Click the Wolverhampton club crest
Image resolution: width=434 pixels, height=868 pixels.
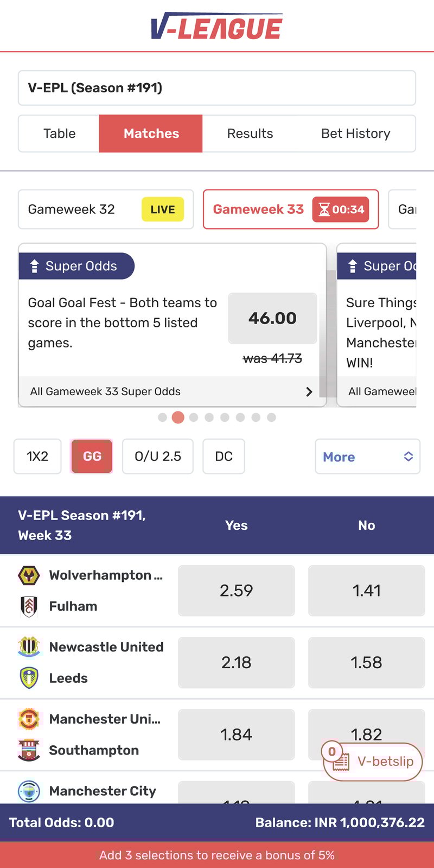click(29, 575)
